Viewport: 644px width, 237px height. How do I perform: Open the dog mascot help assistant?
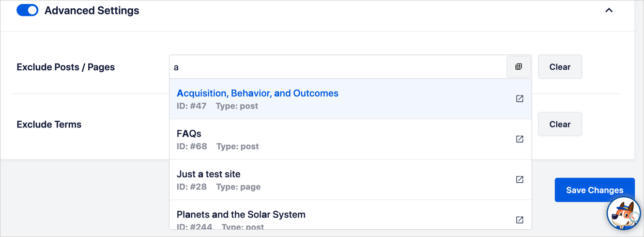[624, 213]
